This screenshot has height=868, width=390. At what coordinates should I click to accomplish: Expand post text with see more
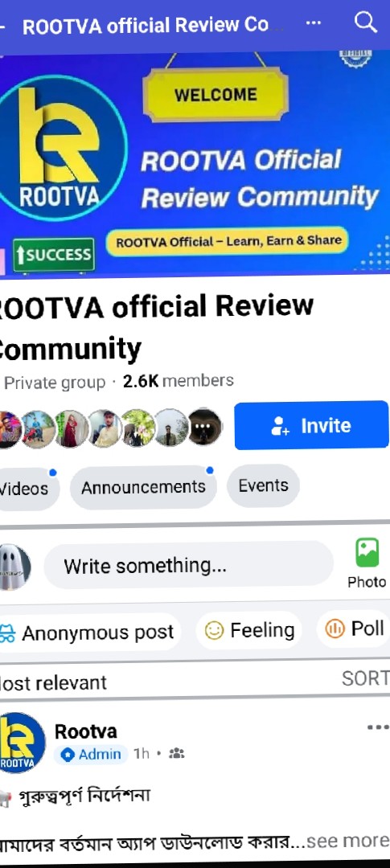pyautogui.click(x=348, y=841)
